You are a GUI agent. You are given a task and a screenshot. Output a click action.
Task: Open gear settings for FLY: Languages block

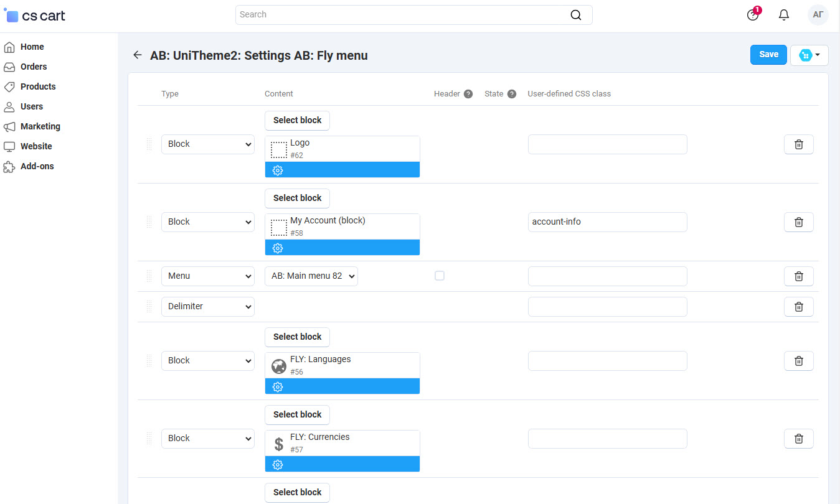tap(278, 386)
